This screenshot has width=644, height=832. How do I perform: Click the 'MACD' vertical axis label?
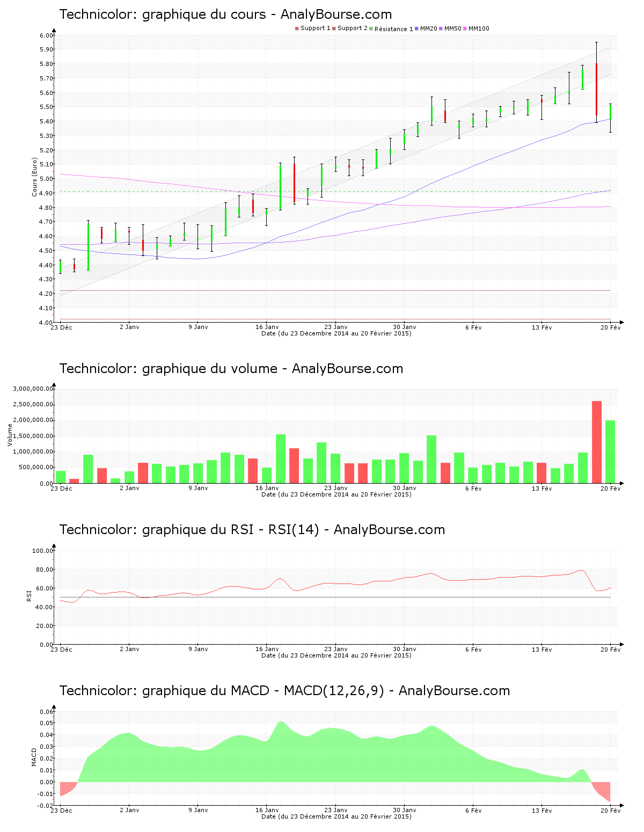pyautogui.click(x=34, y=757)
